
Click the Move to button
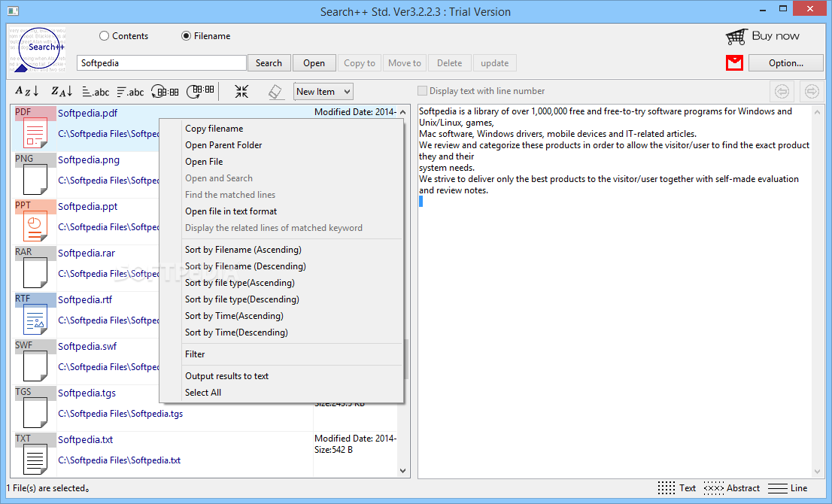click(x=404, y=63)
